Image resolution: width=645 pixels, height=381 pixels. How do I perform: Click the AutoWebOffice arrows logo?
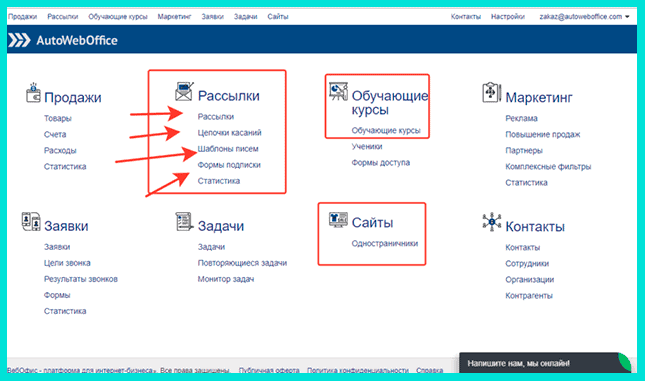tap(19, 40)
